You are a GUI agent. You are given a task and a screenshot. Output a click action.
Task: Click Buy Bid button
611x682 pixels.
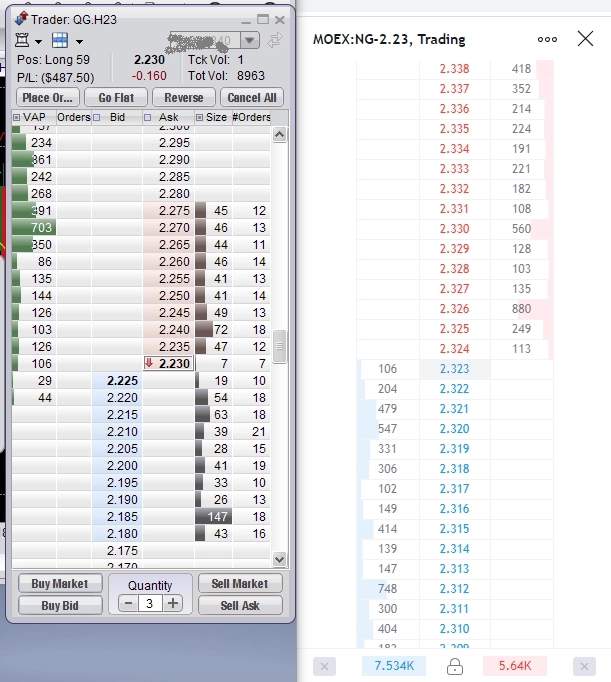pos(60,605)
